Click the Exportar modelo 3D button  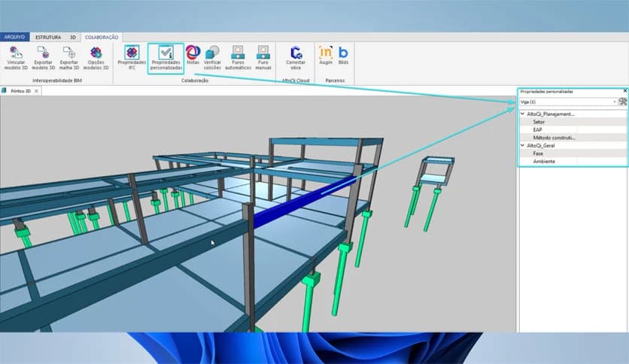43,58
